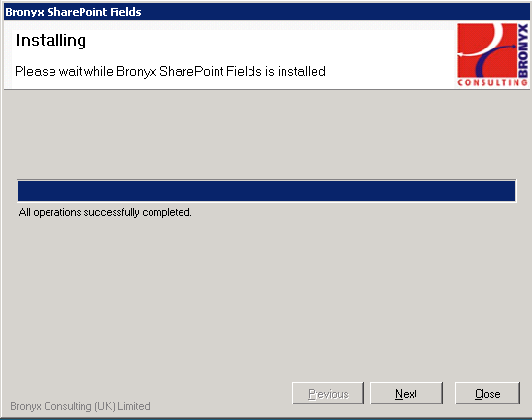Click the Close button

pyautogui.click(x=487, y=393)
